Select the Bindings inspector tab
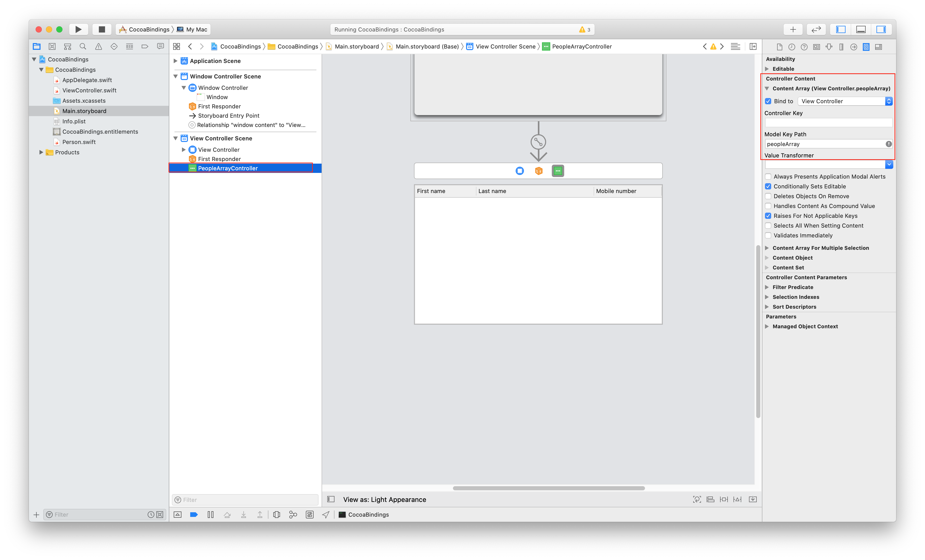This screenshot has width=925, height=560. pyautogui.click(x=866, y=47)
